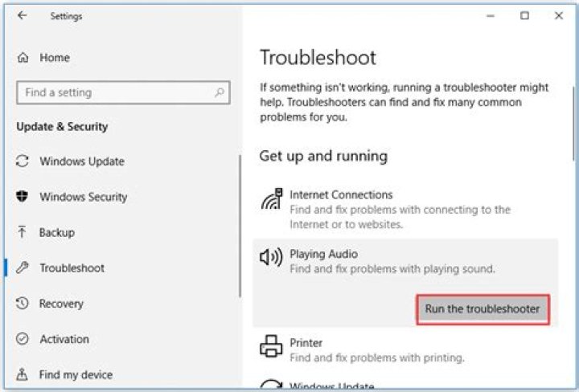The width and height of the screenshot is (579, 392).
Task: Click the Windows Security shield icon
Action: pos(23,197)
